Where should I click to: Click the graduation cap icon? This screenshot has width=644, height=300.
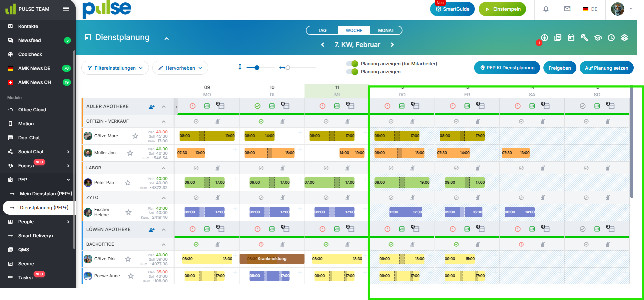598,38
